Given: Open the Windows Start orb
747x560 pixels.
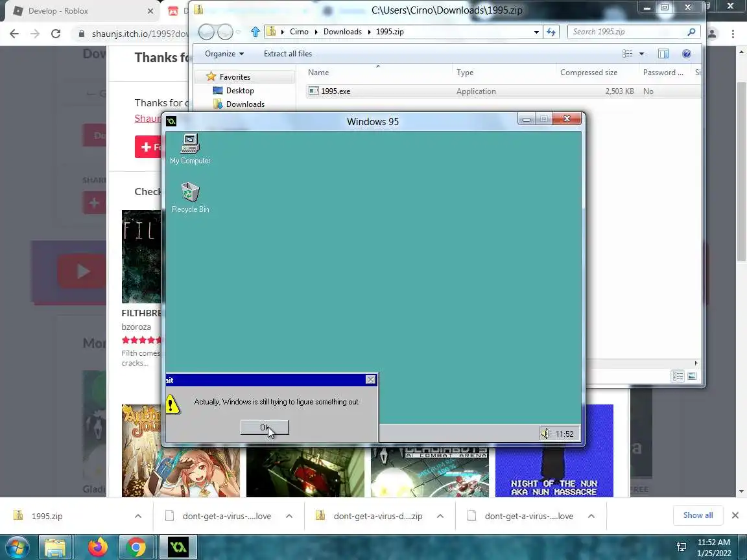Looking at the screenshot, I should [x=16, y=547].
